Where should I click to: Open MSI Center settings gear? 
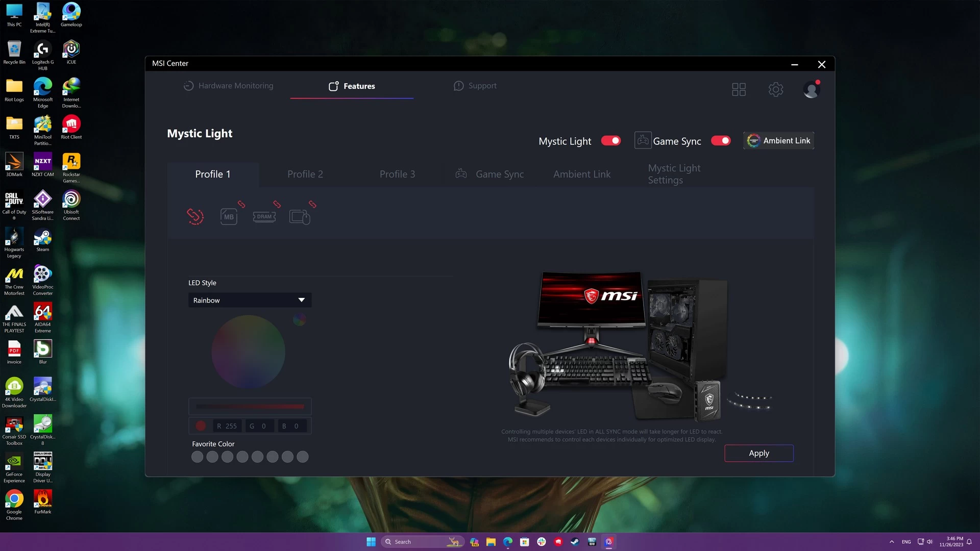[776, 90]
